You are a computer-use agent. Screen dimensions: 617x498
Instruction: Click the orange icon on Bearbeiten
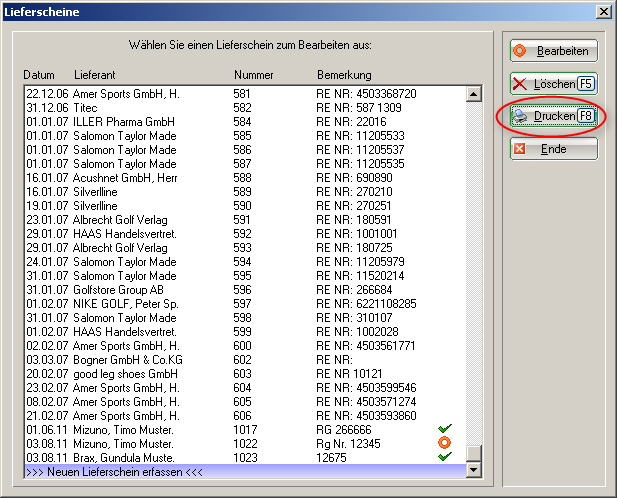520,51
